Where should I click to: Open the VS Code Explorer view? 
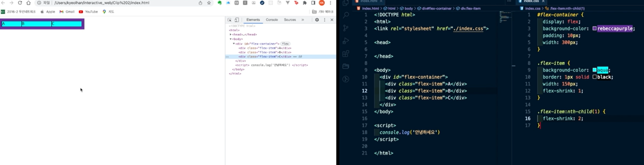pyautogui.click(x=346, y=3)
